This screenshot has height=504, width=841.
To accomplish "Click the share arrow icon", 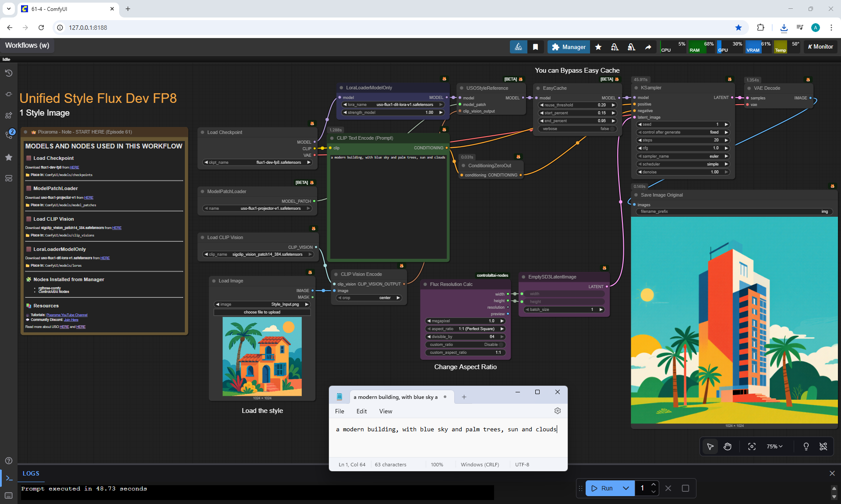I will click(648, 47).
